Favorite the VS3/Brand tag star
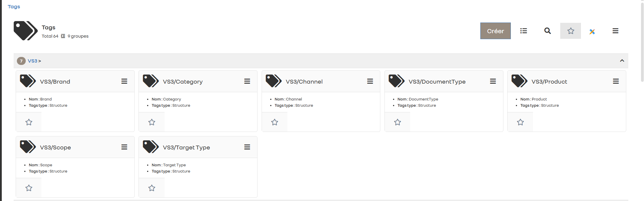Viewport: 644px width, 201px height. pyautogui.click(x=29, y=122)
